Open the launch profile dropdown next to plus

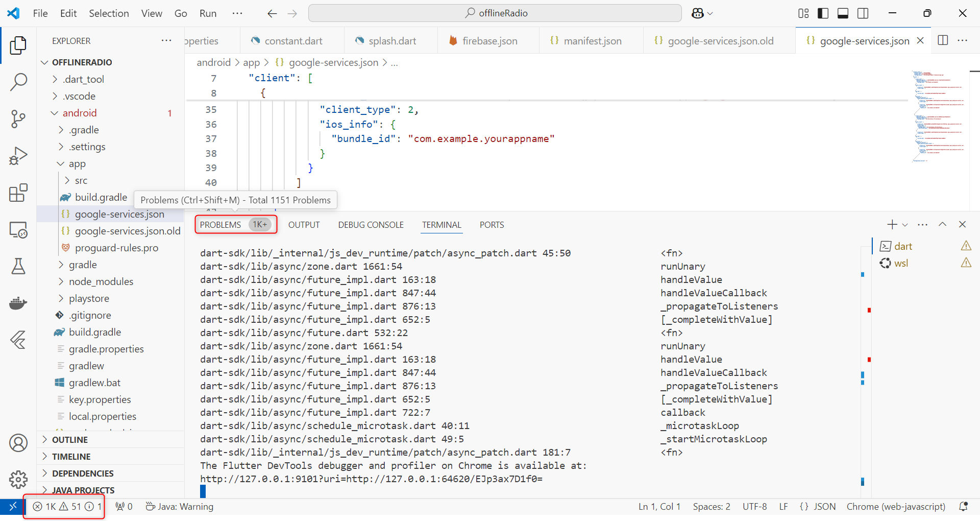tap(905, 225)
